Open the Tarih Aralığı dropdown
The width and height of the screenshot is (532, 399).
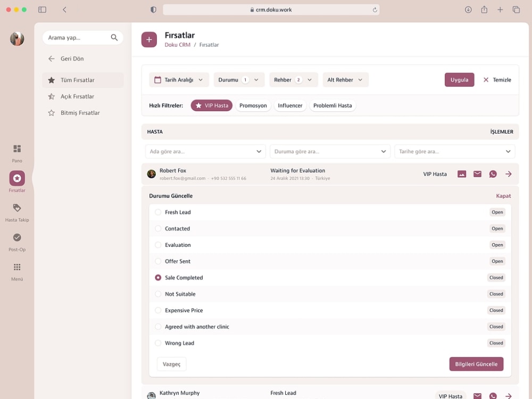(179, 80)
